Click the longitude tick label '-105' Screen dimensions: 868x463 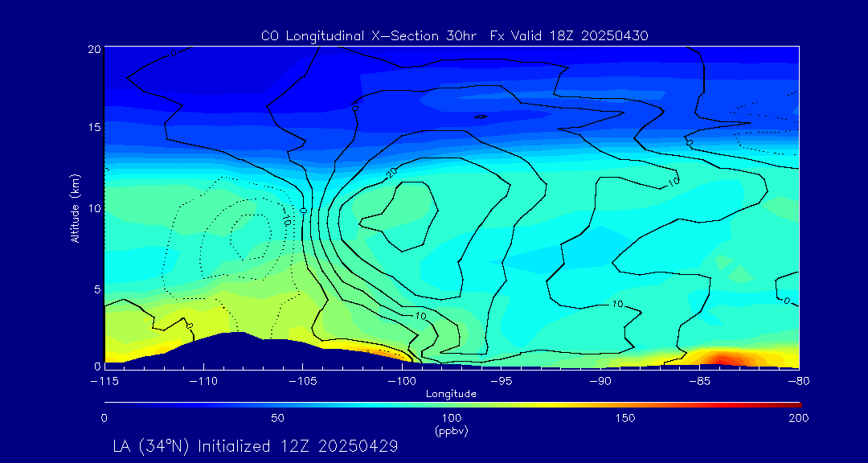coord(303,382)
